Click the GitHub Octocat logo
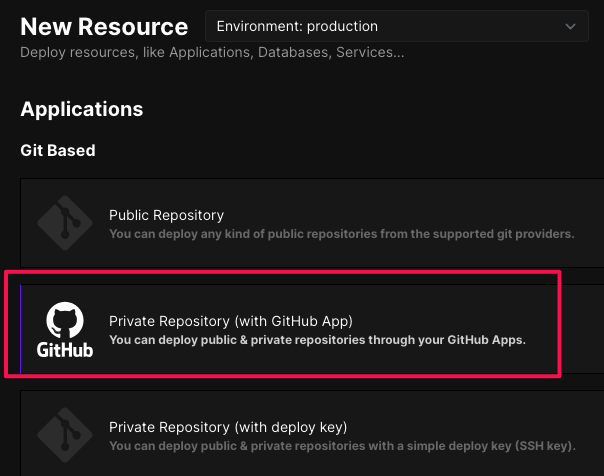 [65, 320]
